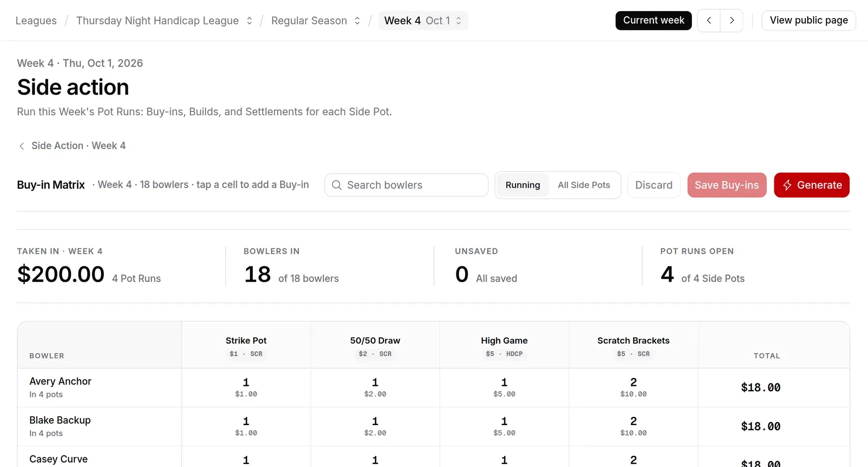Click the High Game column header
Screen dimensions: 868x467
click(x=504, y=346)
